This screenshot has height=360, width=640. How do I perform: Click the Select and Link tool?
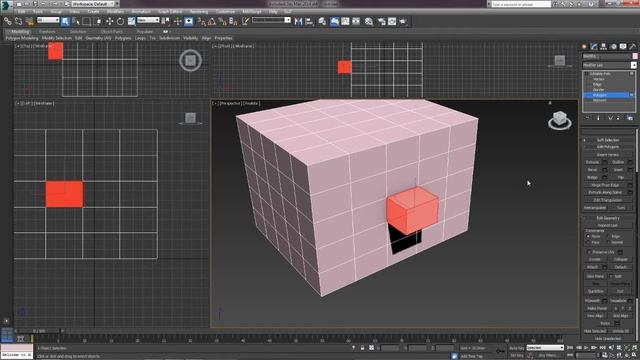click(8, 21)
